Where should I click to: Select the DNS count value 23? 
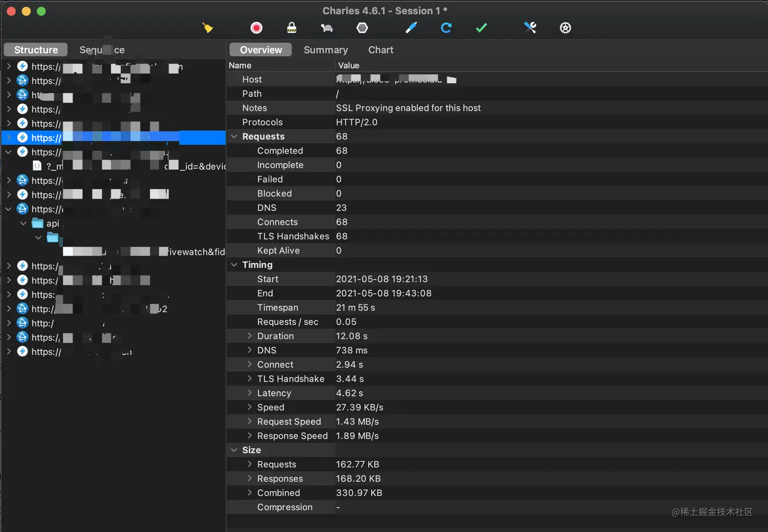coord(341,208)
